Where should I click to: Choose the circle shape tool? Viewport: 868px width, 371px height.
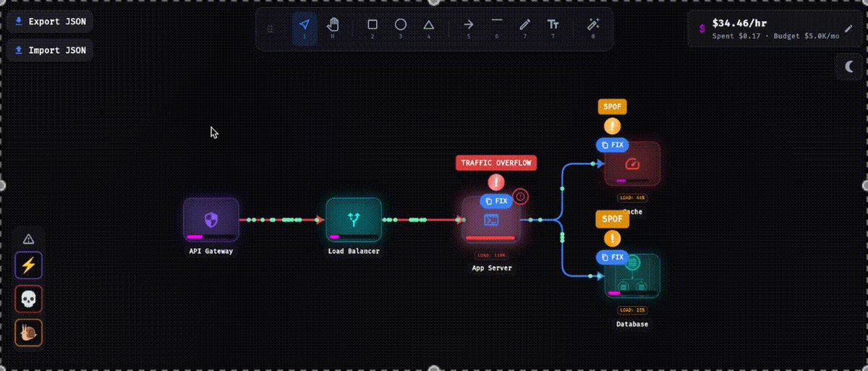point(401,28)
